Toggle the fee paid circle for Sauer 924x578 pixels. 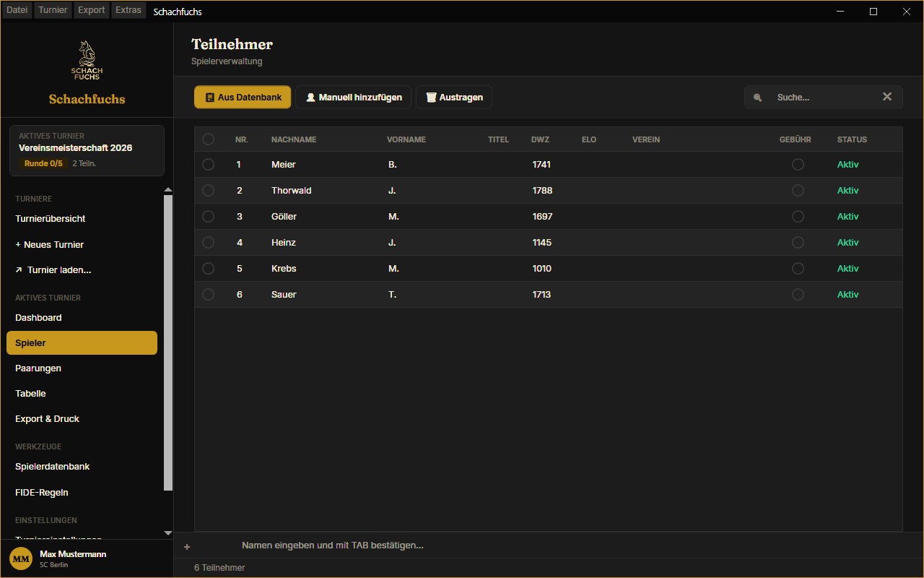[x=798, y=295]
